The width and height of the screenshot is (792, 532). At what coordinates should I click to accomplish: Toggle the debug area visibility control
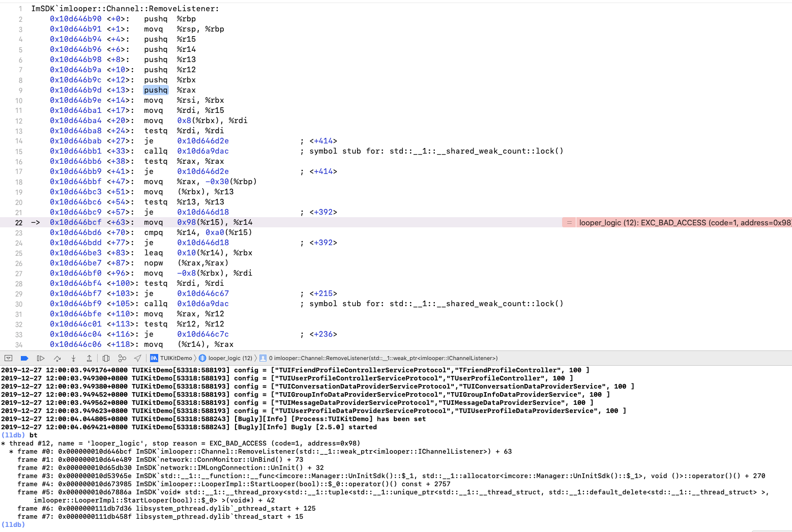9,358
